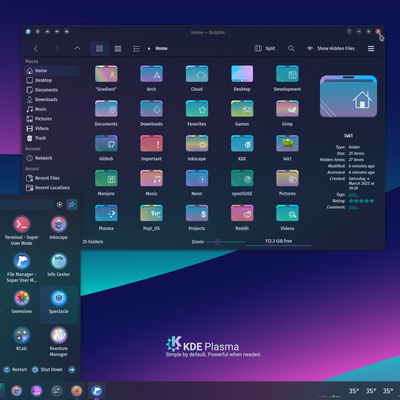
Task: Click the Shut Down button
Action: [47, 370]
